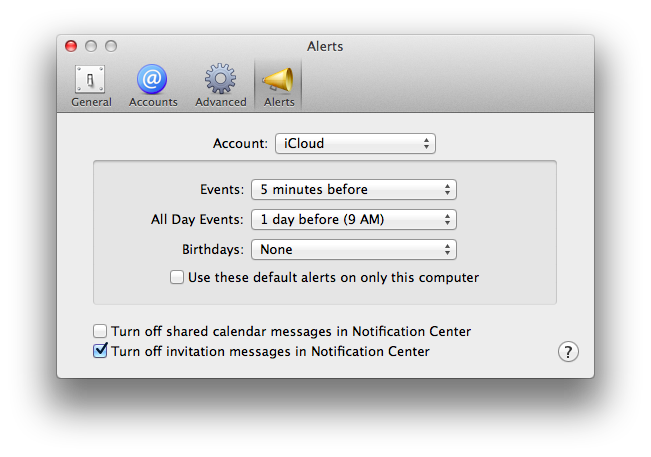Open the General preferences pane
This screenshot has height=457, width=651.
pos(91,86)
